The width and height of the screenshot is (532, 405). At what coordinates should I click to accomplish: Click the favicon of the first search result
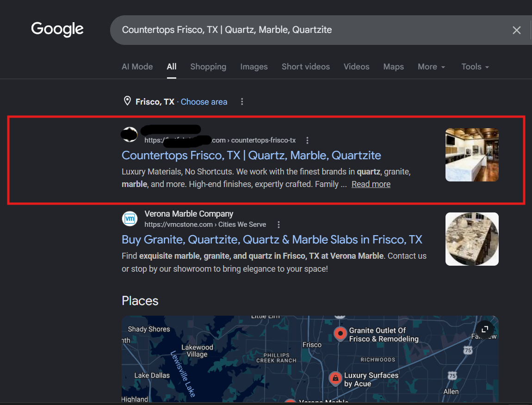[129, 134]
